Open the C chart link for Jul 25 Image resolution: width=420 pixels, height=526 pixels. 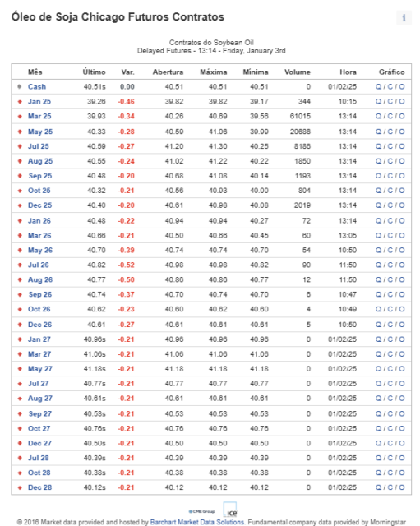[x=390, y=146]
